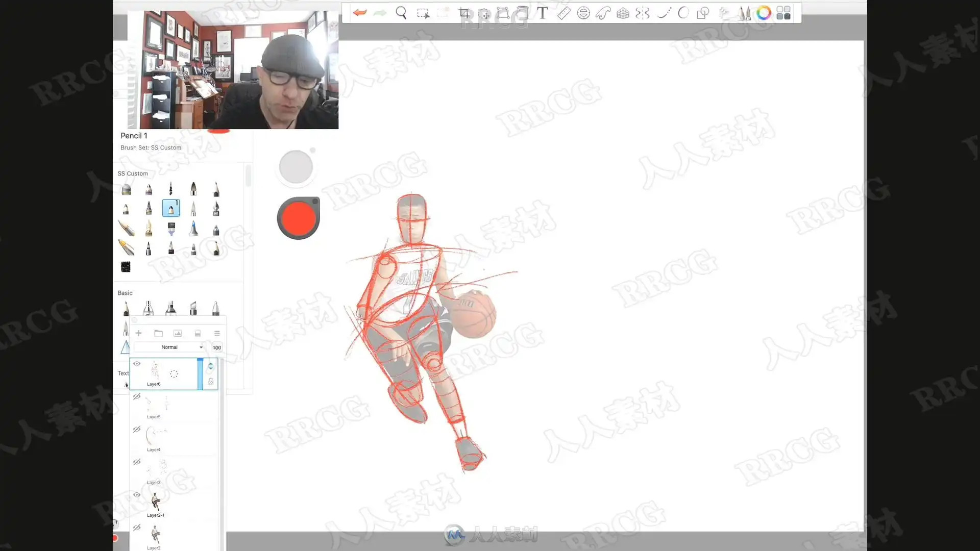Select the Crop tool
980x551 pixels.
pyautogui.click(x=464, y=13)
